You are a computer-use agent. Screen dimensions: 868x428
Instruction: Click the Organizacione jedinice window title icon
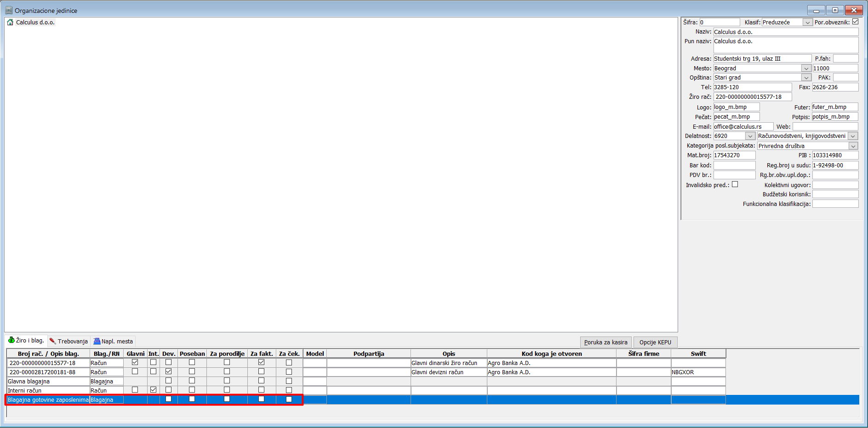click(x=9, y=10)
